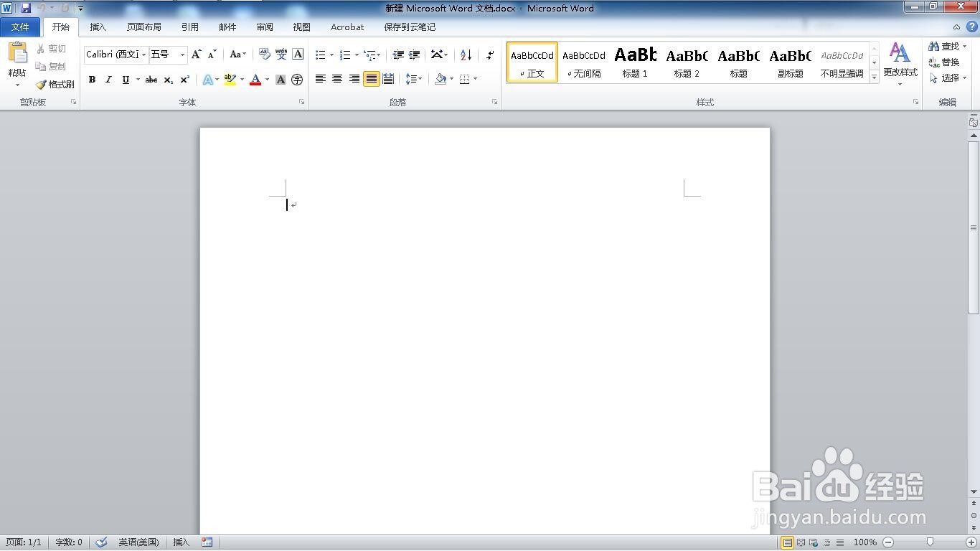This screenshot has height=551, width=980.
Task: Grow the font size
Action: 196,55
